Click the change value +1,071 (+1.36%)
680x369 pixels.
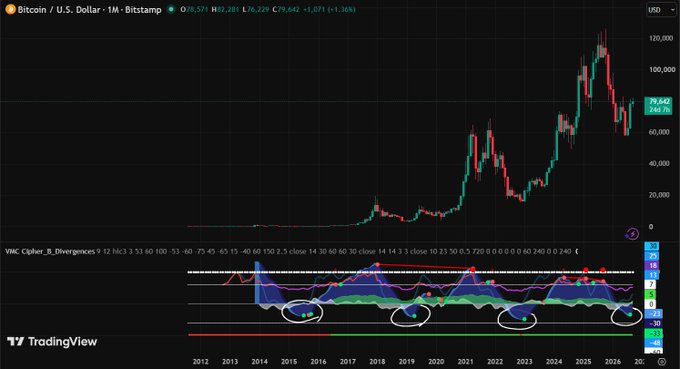329,9
